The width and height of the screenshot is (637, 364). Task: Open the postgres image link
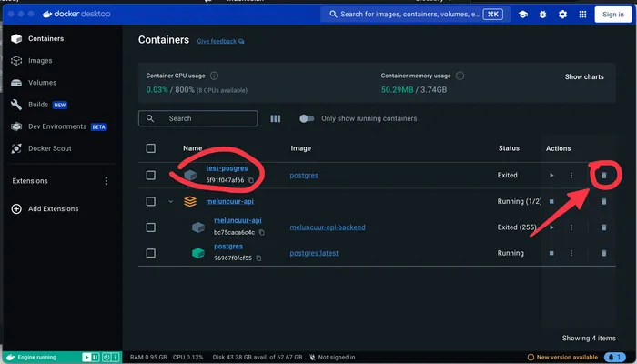point(304,175)
